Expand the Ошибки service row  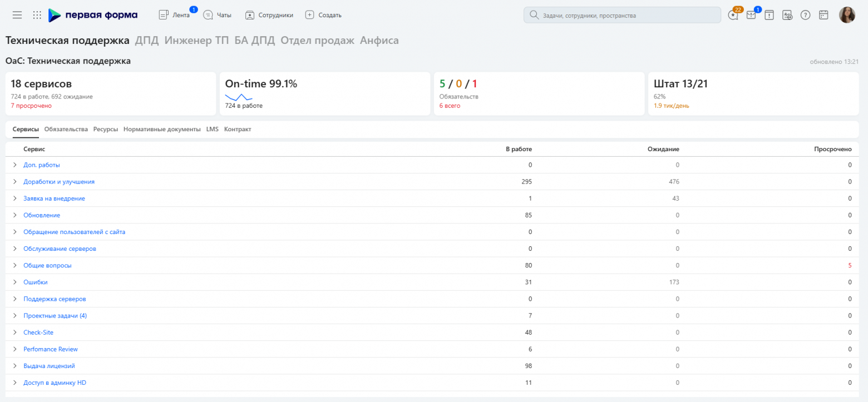click(x=15, y=282)
